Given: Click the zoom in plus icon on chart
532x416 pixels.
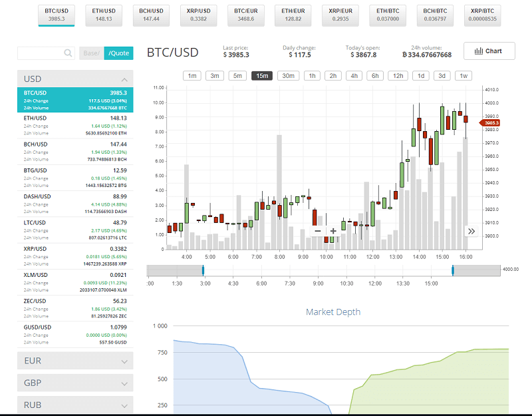Looking at the screenshot, I should [x=333, y=230].
